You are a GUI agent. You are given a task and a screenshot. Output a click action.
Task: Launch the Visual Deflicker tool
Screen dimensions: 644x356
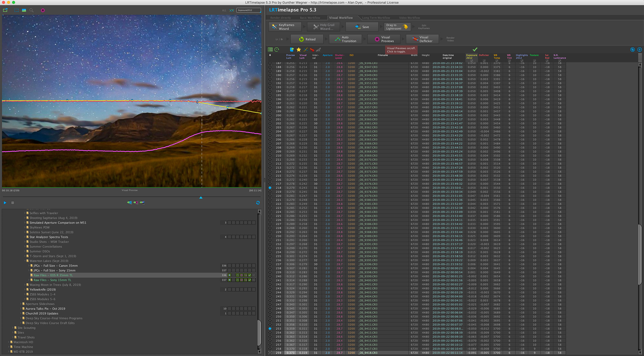click(x=422, y=39)
